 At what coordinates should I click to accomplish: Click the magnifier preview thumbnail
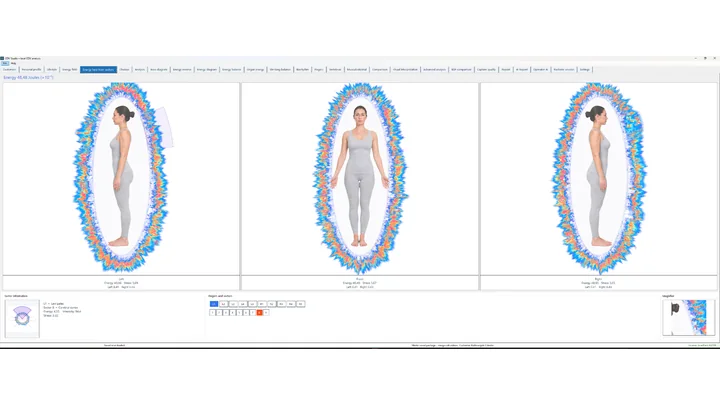(x=688, y=317)
